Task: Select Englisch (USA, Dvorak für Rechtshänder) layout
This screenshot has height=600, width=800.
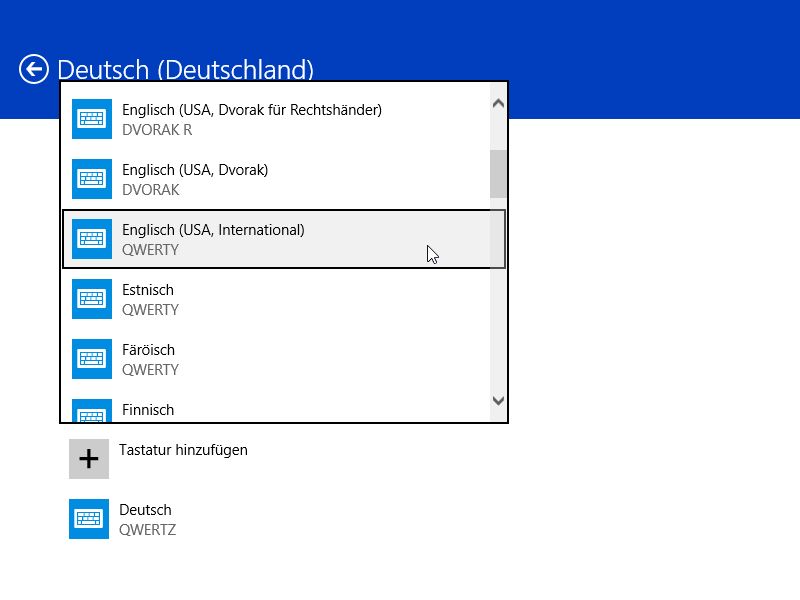Action: [276, 119]
